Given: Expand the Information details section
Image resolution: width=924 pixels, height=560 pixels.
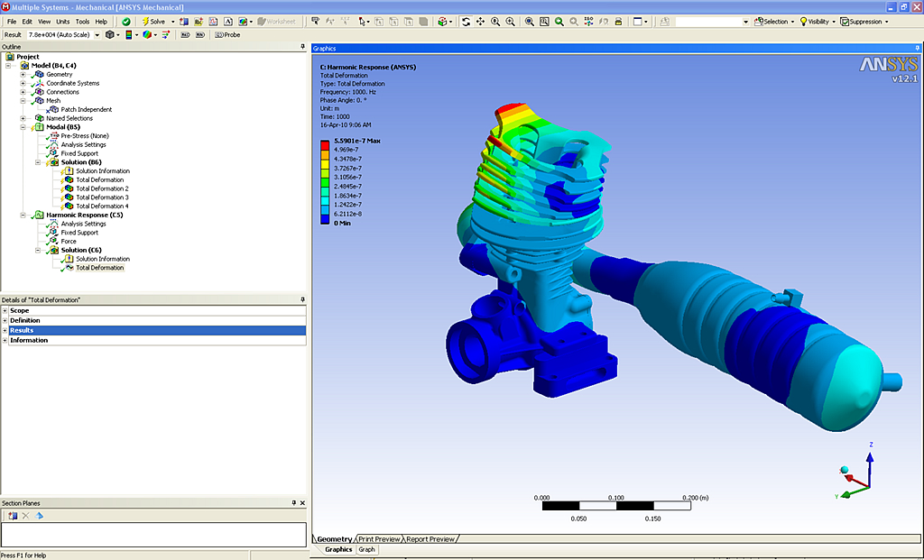Looking at the screenshot, I should pyautogui.click(x=5, y=340).
